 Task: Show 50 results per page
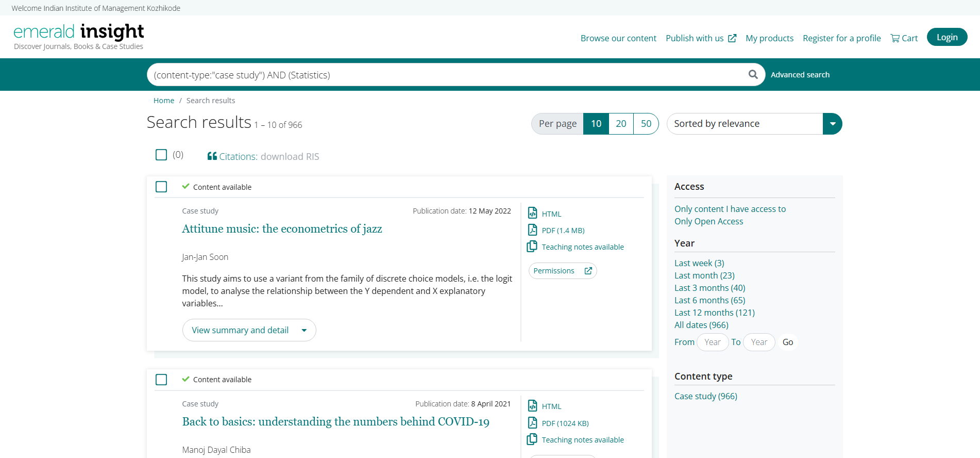point(646,124)
